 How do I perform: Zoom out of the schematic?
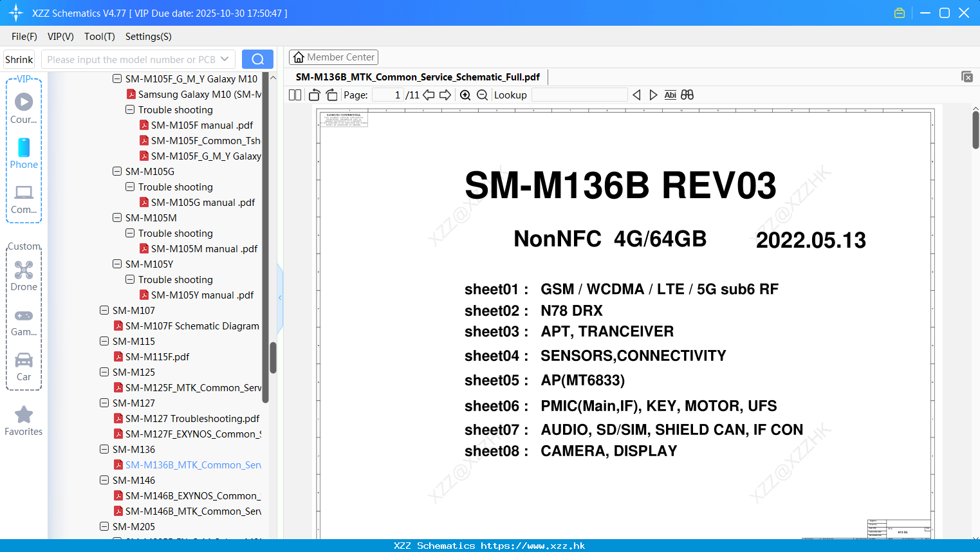(x=482, y=95)
